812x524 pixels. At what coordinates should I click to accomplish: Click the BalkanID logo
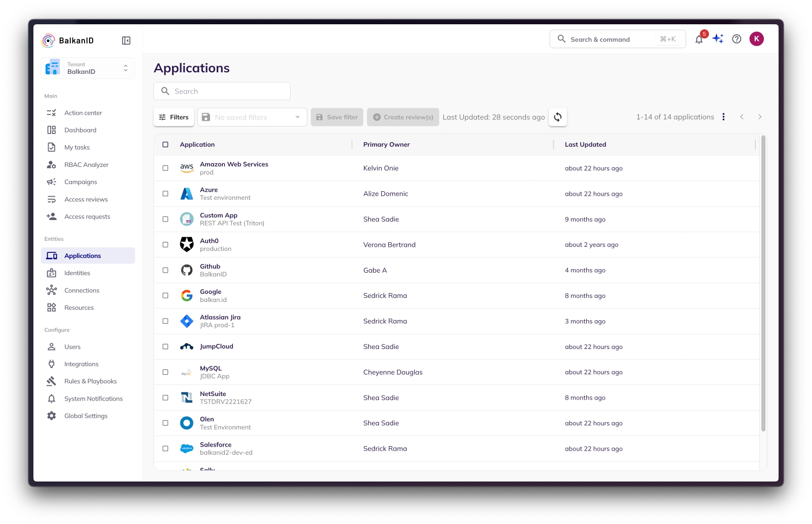click(67, 40)
